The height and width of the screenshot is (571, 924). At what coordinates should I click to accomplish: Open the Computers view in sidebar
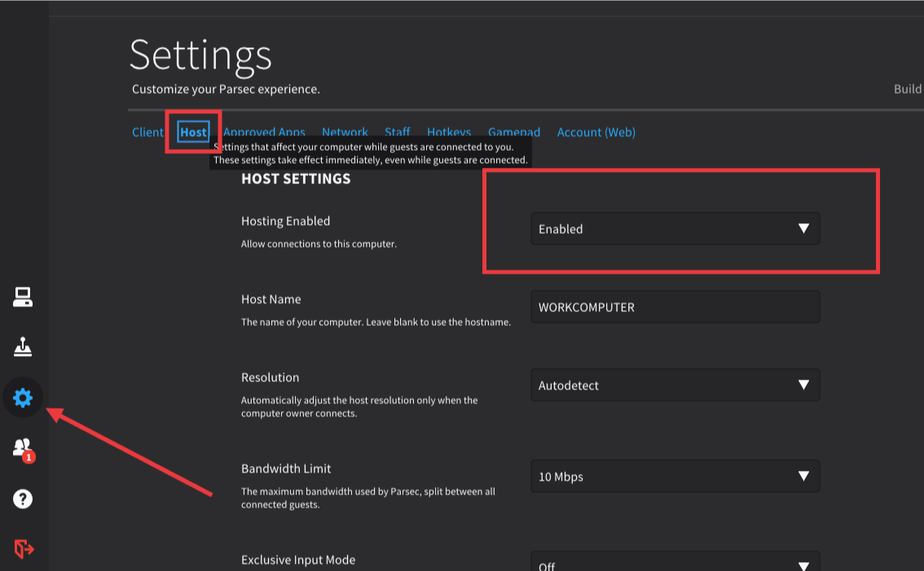pos(23,297)
